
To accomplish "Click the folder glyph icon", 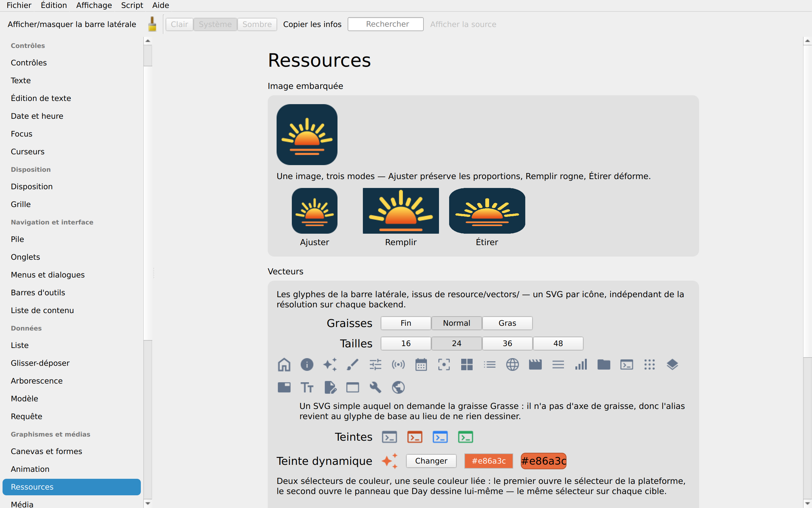I will click(604, 364).
